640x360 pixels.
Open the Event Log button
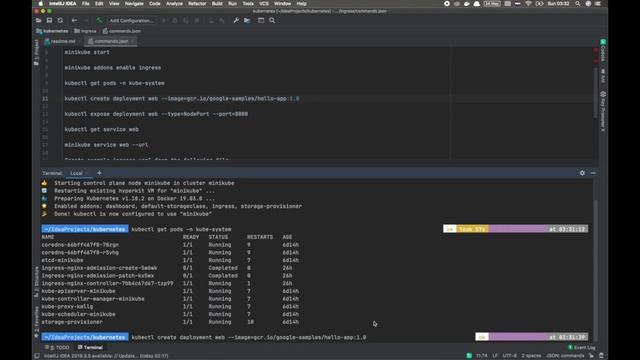coord(582,347)
